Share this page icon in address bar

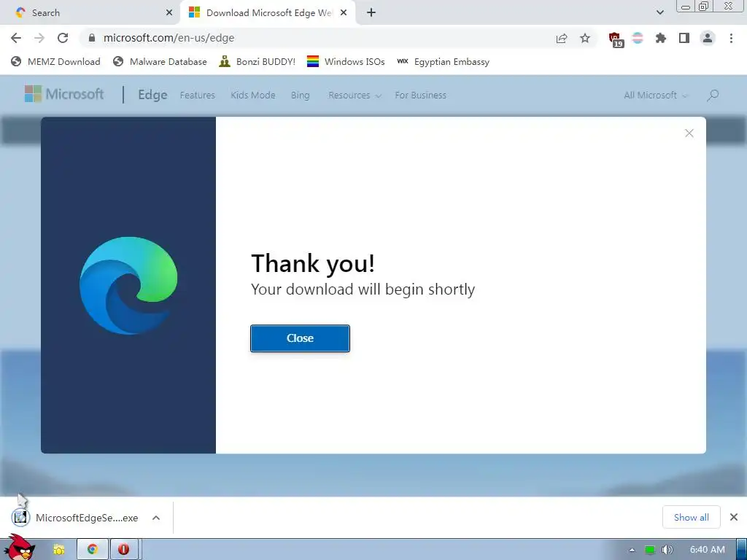(x=562, y=39)
